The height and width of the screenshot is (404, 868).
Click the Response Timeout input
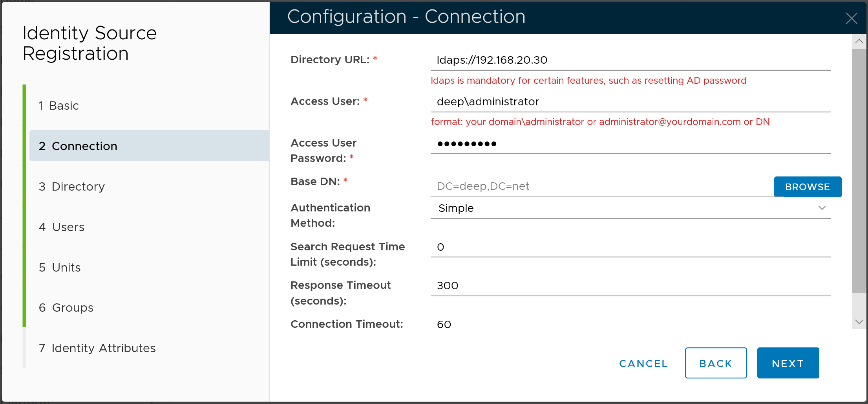[x=630, y=286]
